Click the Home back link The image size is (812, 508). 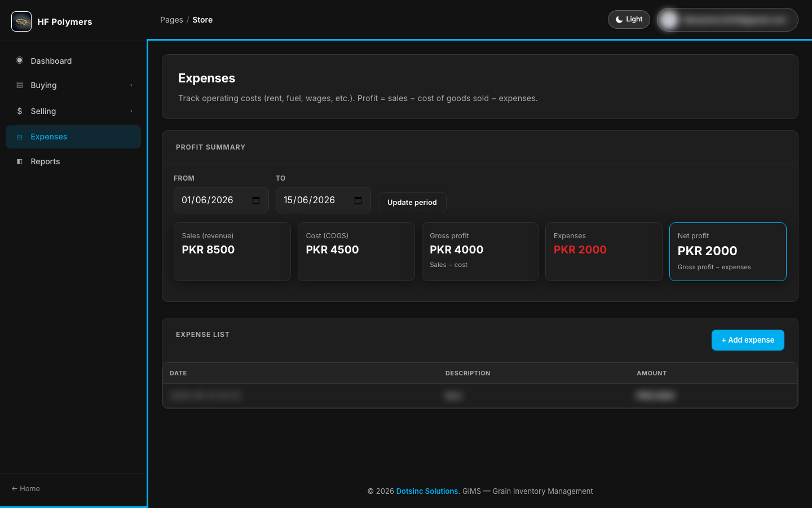click(x=26, y=489)
